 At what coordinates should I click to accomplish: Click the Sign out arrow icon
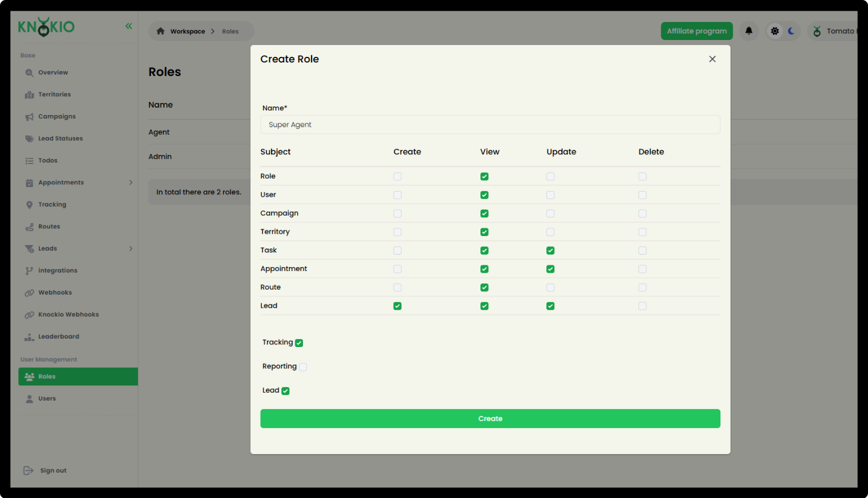28,470
